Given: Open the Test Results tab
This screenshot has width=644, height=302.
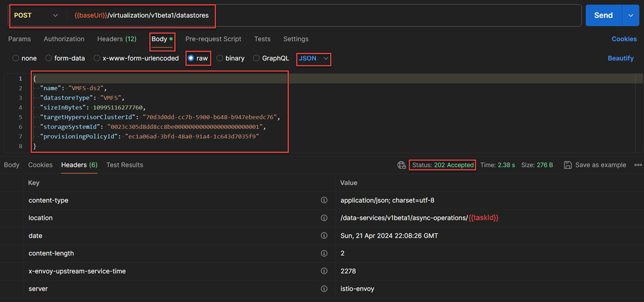Looking at the screenshot, I should pos(125,165).
